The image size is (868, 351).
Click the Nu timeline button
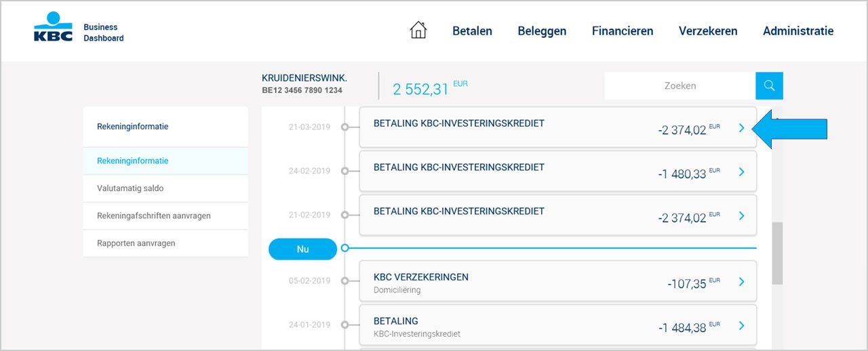302,249
